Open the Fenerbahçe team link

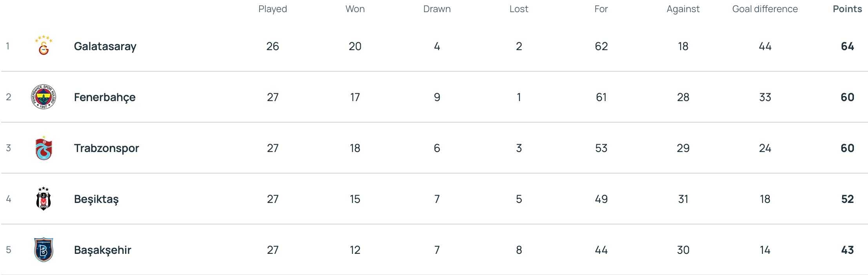click(105, 97)
